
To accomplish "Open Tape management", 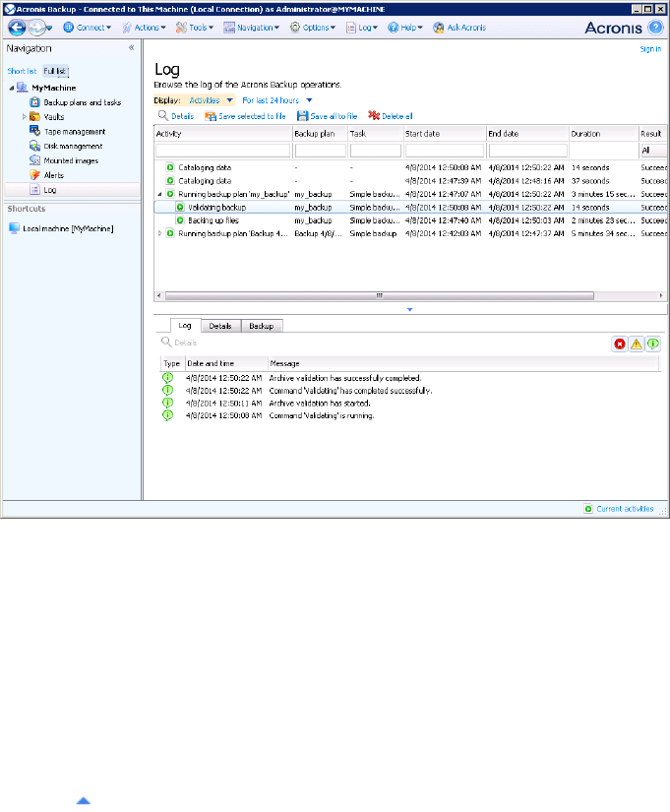I will coord(75,132).
